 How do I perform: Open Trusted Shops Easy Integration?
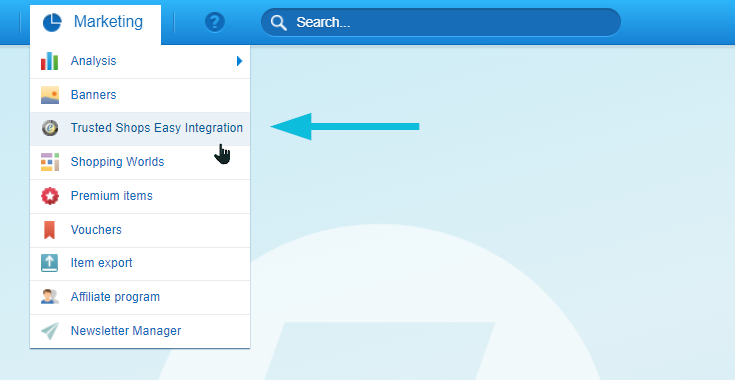140,129
